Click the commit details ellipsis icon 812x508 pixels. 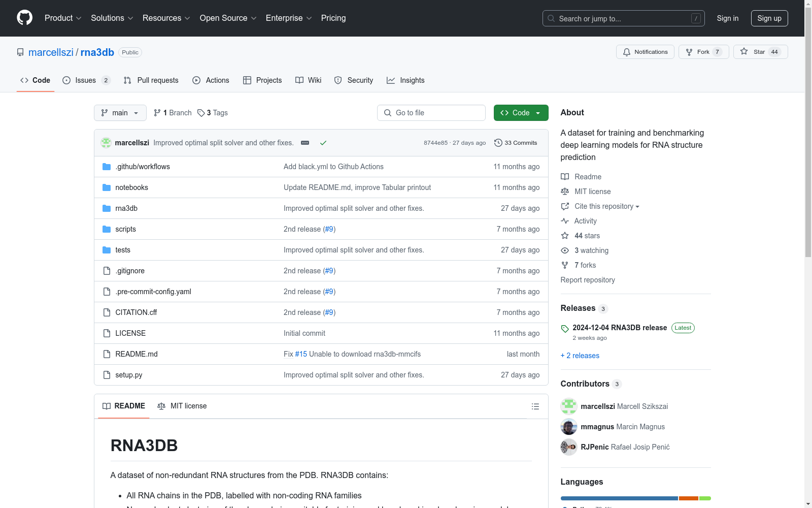pos(305,143)
